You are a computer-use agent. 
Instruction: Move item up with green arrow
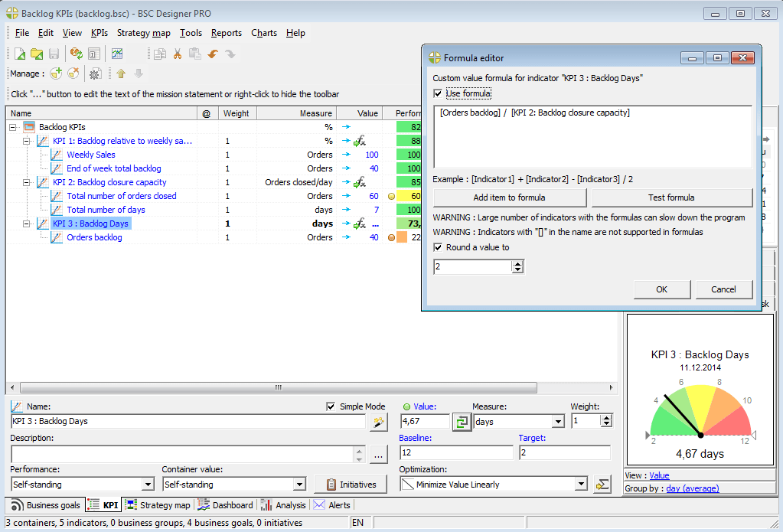(x=121, y=74)
